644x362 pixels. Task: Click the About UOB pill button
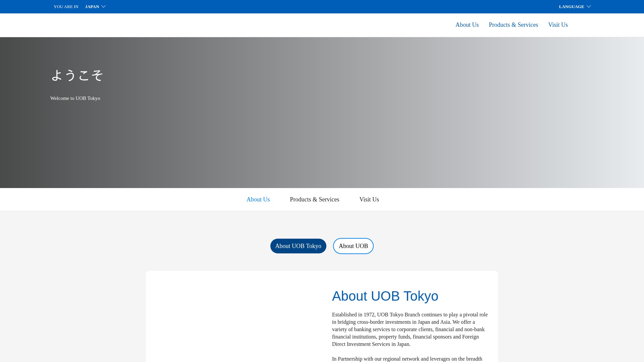point(353,246)
